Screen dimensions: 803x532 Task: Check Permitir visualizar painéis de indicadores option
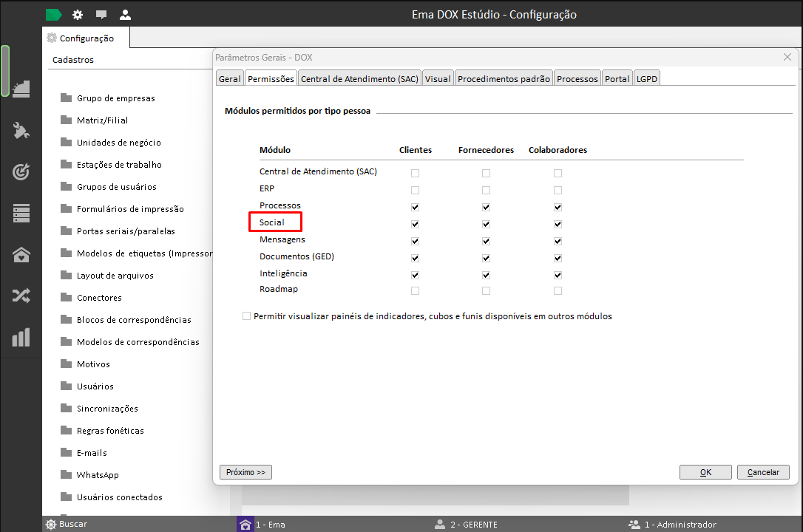click(x=246, y=316)
